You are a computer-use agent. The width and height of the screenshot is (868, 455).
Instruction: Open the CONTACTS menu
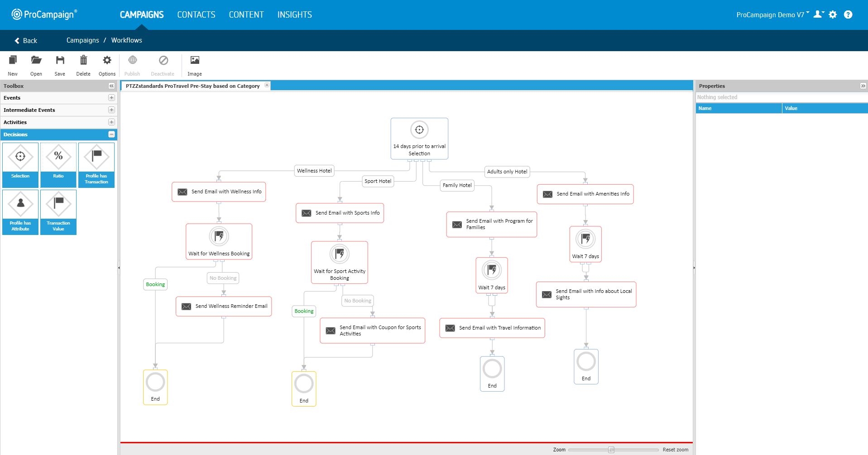tap(196, 15)
